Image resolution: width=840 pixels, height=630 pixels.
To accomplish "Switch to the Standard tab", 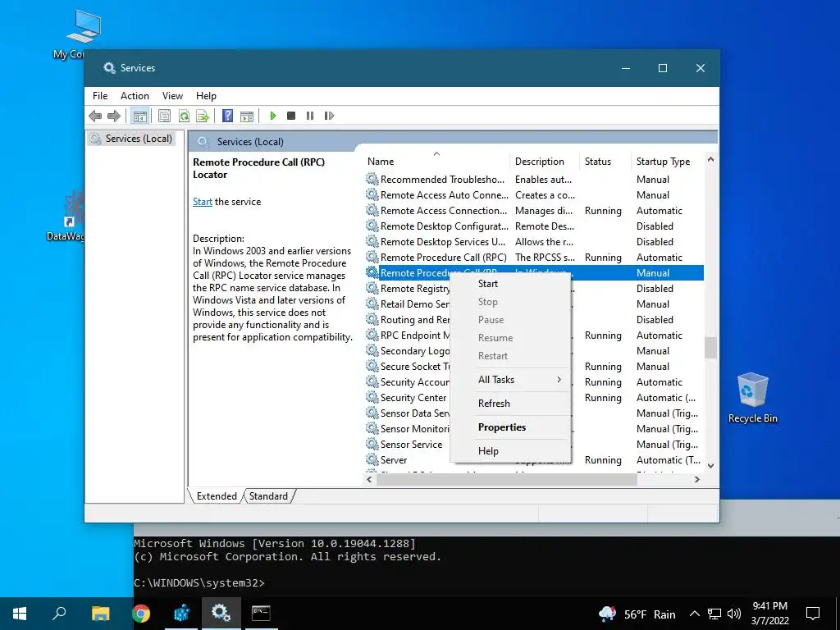I will [268, 496].
